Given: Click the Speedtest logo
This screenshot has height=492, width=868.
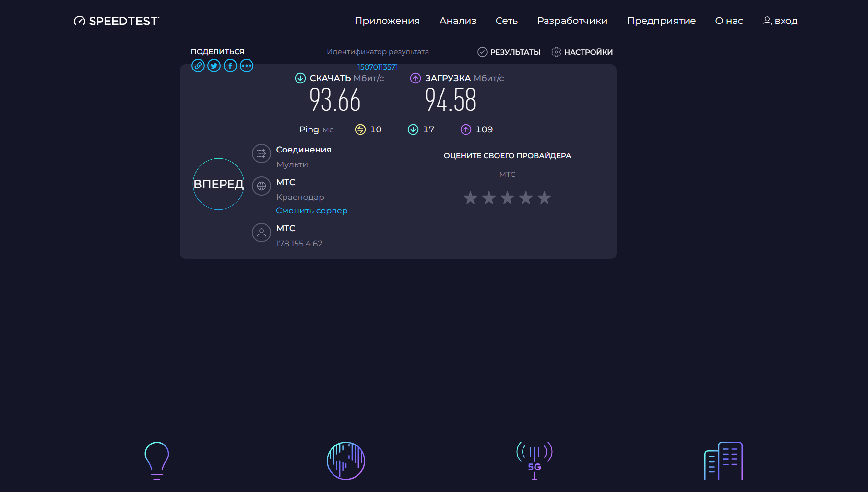Looking at the screenshot, I should (x=117, y=21).
